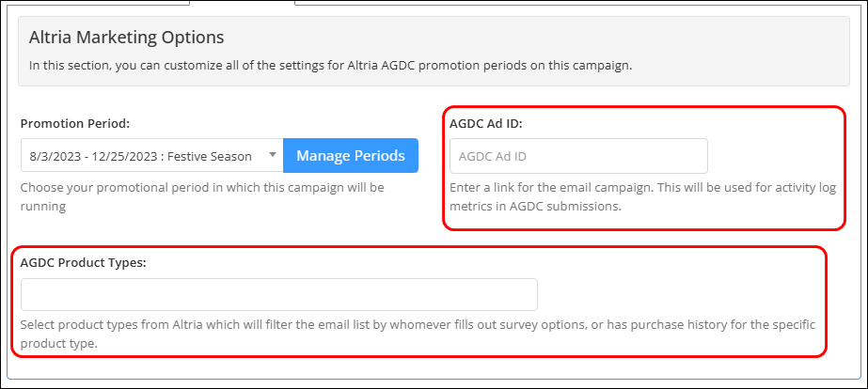The height and width of the screenshot is (389, 868).
Task: Select the Altria Marketing Options heading
Action: point(126,38)
